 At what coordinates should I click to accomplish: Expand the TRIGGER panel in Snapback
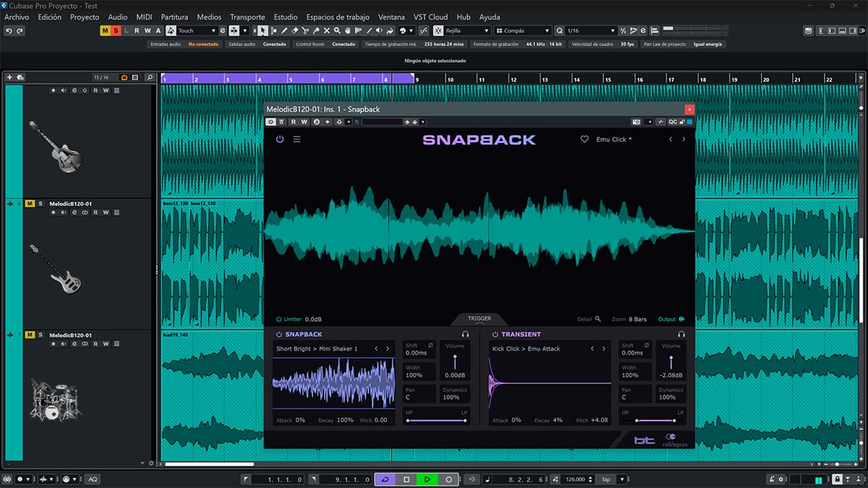479,319
